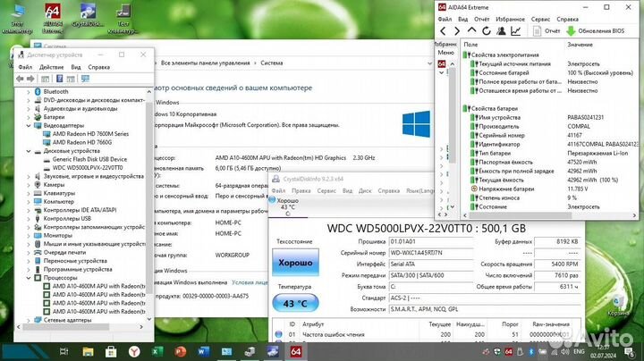644x361 pixels.
Task: Launch Yandex Browser from the taskbar
Action: click(134, 351)
